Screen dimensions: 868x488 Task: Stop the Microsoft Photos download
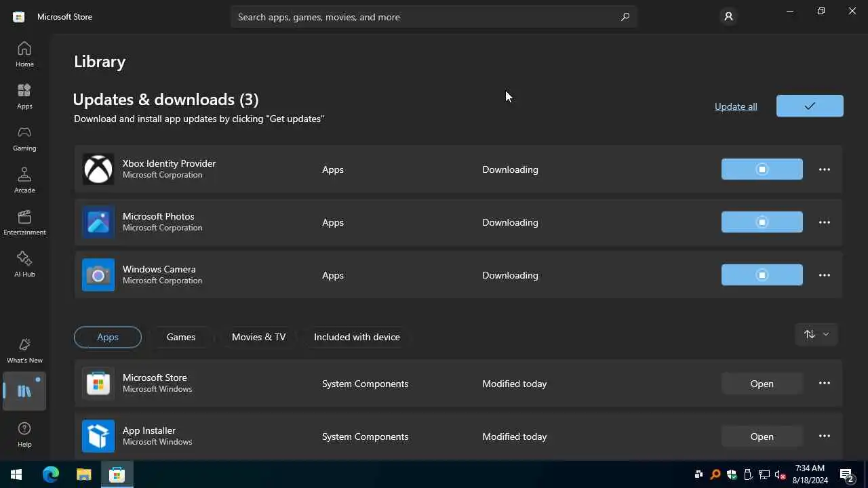(762, 222)
